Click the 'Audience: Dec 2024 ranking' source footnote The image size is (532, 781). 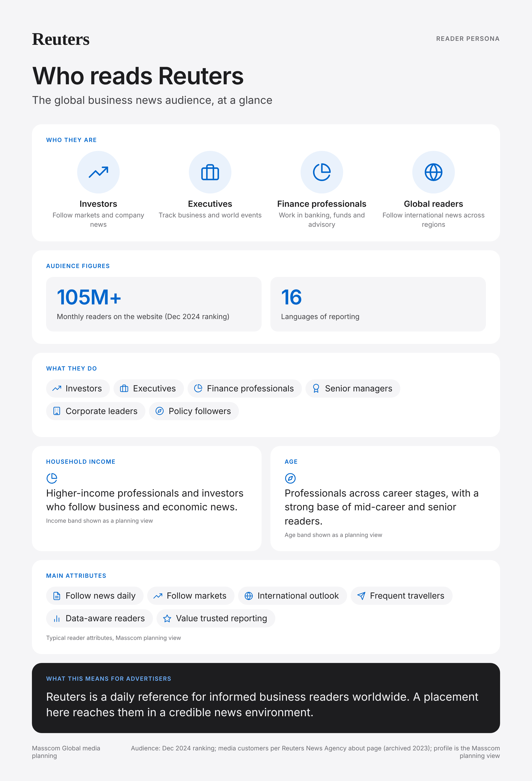tap(315, 752)
